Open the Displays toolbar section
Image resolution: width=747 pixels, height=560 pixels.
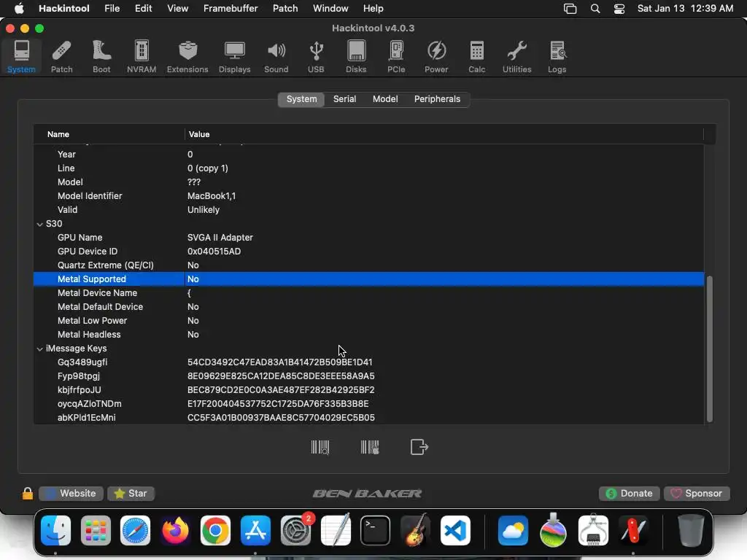pyautogui.click(x=234, y=57)
